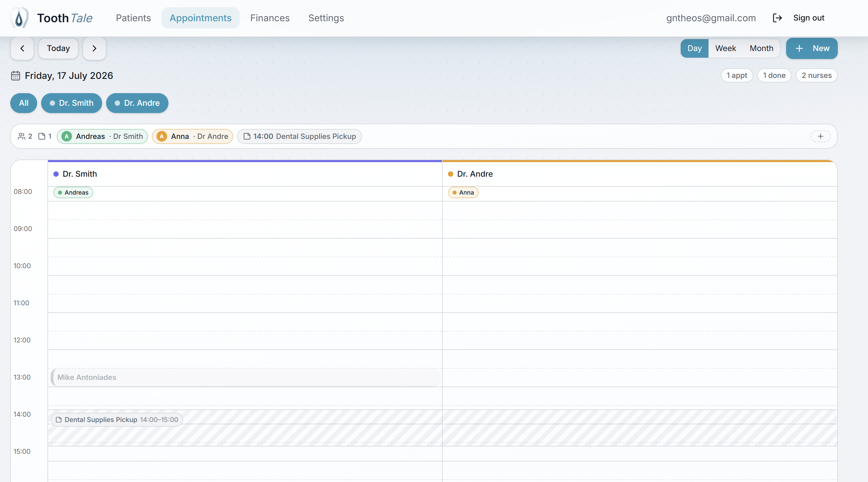868x482 pixels.
Task: Click the 08:00 time label
Action: tap(23, 191)
